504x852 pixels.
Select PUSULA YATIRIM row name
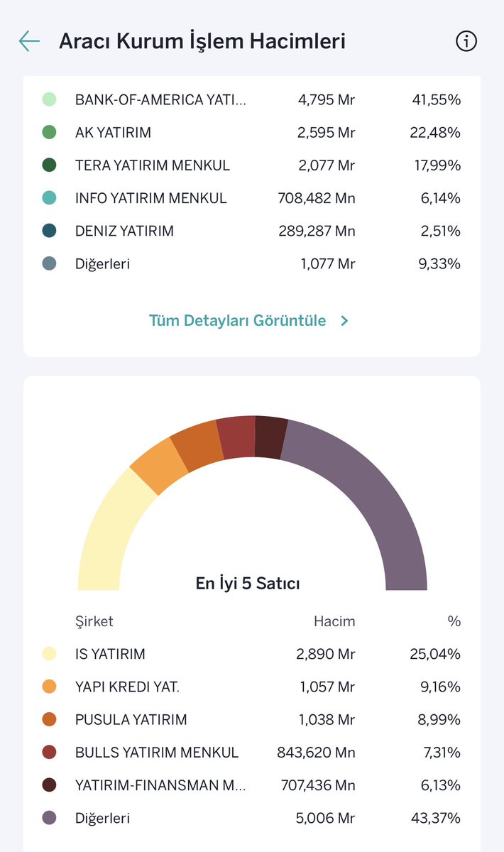pyautogui.click(x=131, y=719)
